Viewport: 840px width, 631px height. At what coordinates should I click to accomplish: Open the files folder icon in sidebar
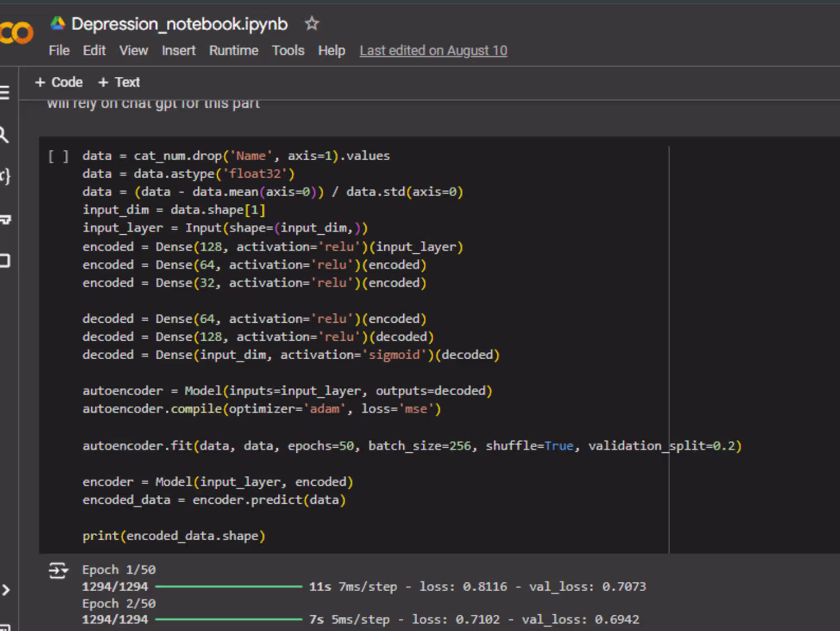[x=5, y=261]
